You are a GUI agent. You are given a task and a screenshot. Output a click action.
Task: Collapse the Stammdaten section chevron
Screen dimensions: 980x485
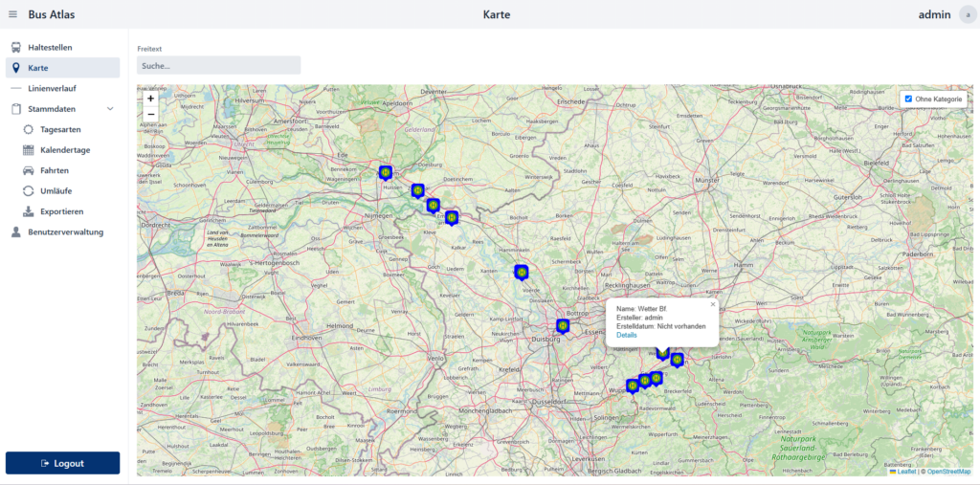[x=110, y=109]
